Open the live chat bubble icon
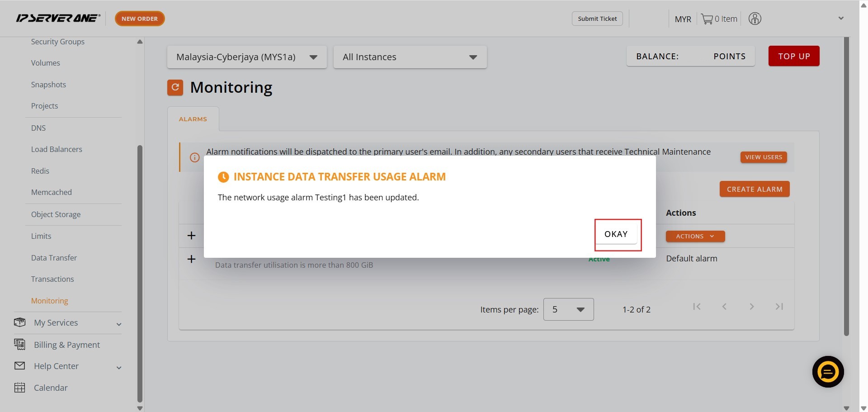The height and width of the screenshot is (412, 868). (828, 372)
